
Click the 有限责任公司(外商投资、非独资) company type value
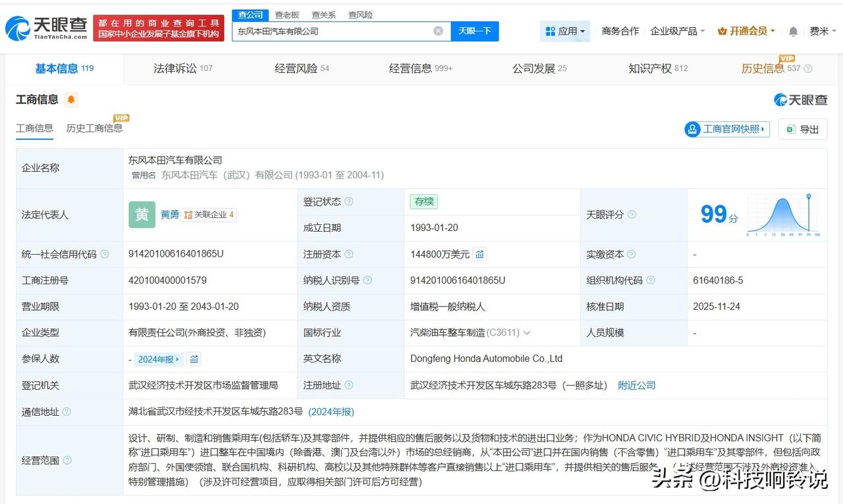198,333
